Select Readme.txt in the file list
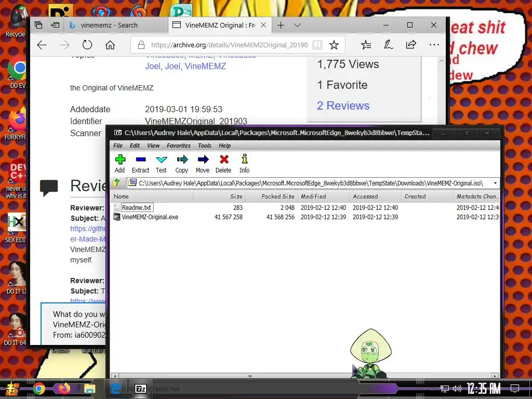Viewport: 532px width, 399px height. (x=136, y=207)
